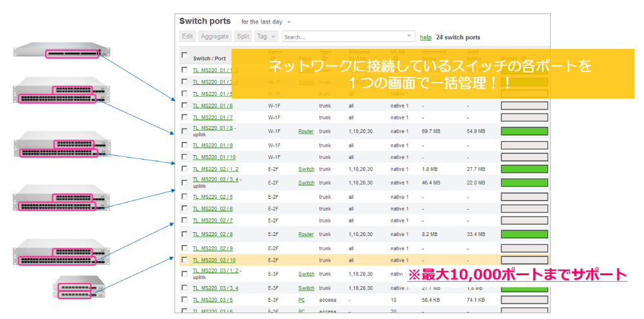The width and height of the screenshot is (644, 319).
Task: Click the green status bar of TL_MS220_02 / 1, 2
Action: [x=524, y=169]
